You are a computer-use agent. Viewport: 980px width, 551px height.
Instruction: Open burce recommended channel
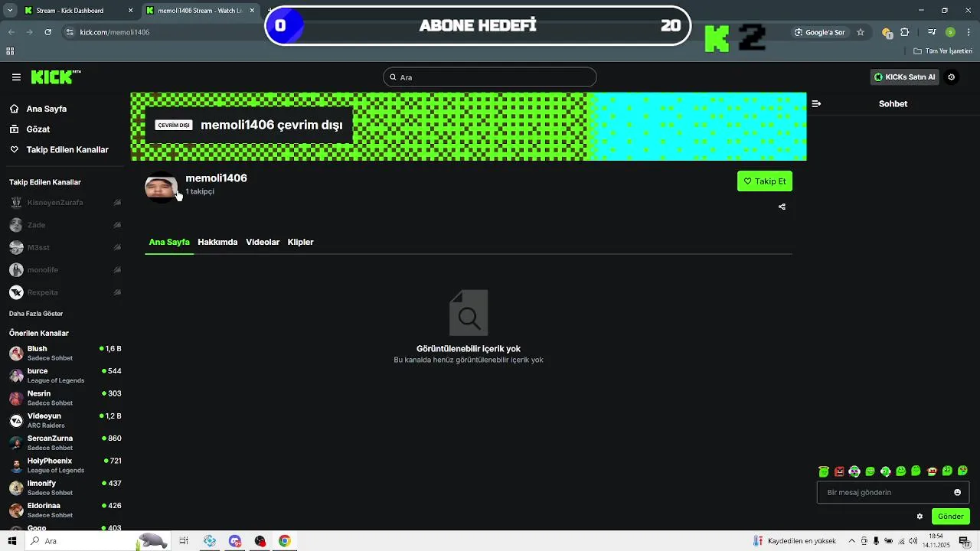65,375
